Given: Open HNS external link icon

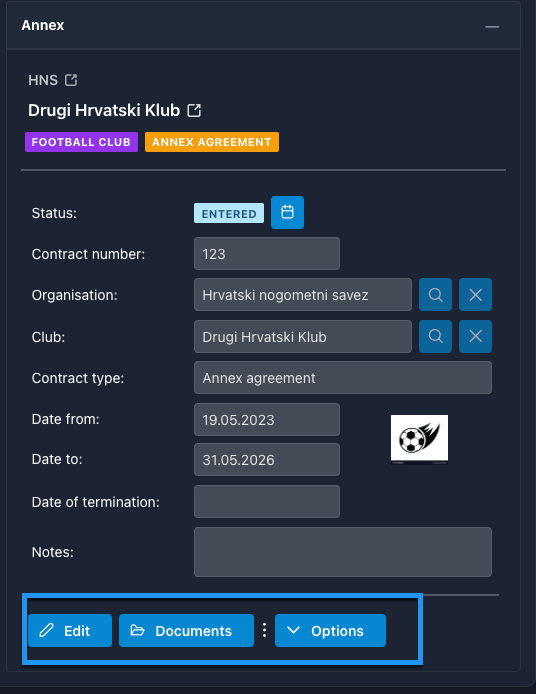Looking at the screenshot, I should [71, 80].
